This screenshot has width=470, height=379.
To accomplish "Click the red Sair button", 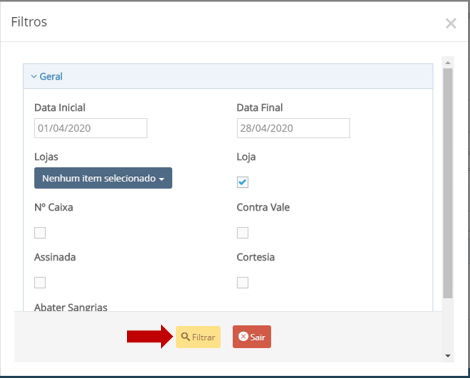I will pos(252,337).
